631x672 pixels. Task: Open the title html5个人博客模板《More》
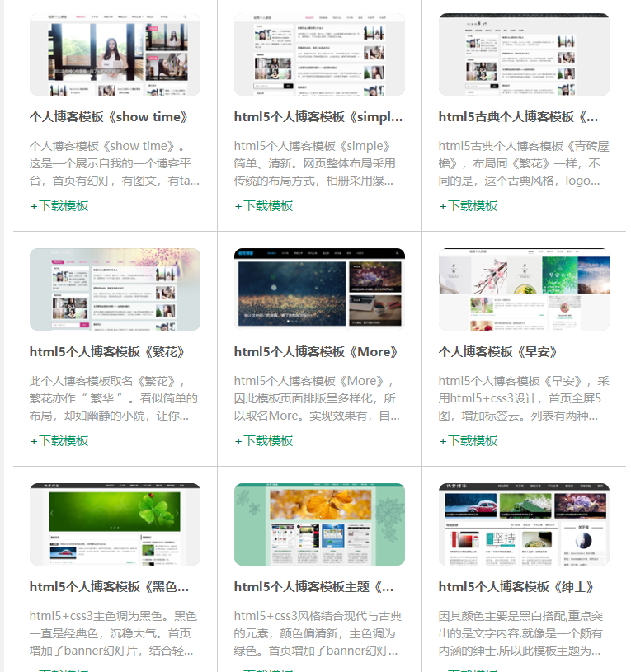tap(317, 352)
